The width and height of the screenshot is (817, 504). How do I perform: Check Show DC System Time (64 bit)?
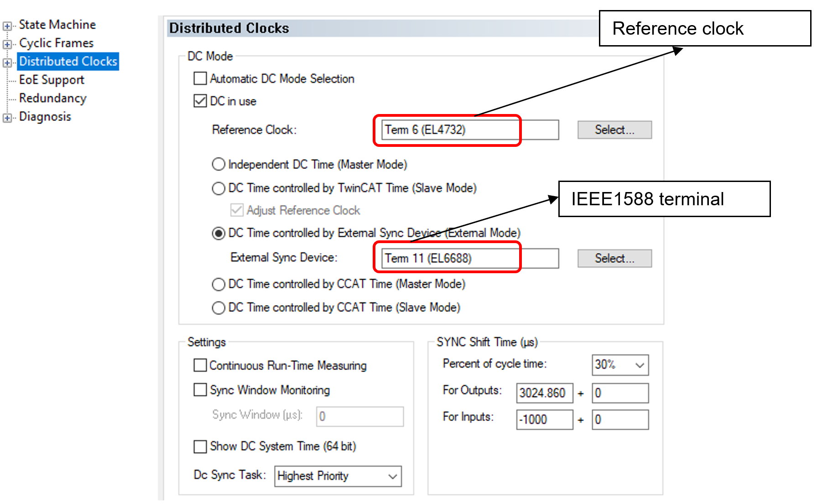[200, 447]
